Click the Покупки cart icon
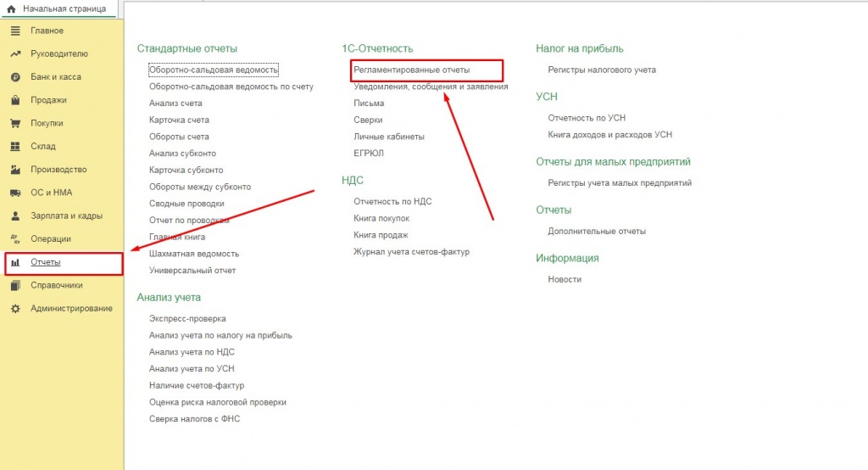This screenshot has height=470, width=868. point(15,123)
